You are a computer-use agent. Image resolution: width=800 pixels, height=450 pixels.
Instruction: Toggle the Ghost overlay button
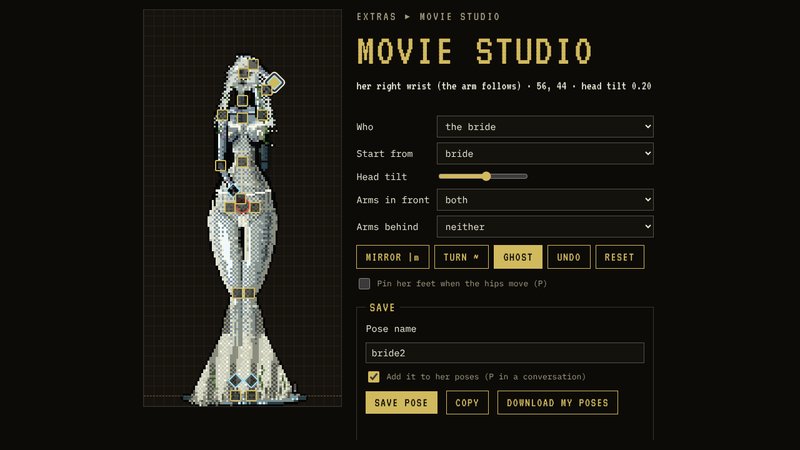pyautogui.click(x=518, y=257)
